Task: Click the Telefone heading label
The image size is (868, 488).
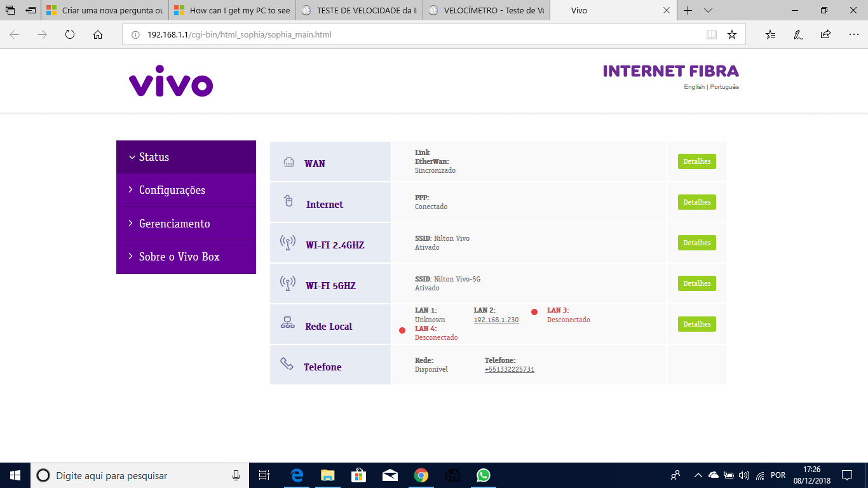Action: pos(323,367)
